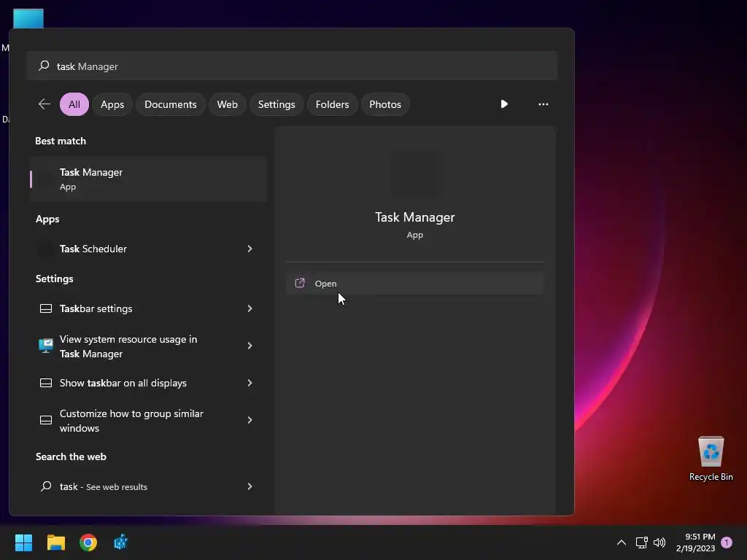Image resolution: width=747 pixels, height=560 pixels.
Task: Expand Show taskbar on all displays chevron
Action: (x=249, y=383)
